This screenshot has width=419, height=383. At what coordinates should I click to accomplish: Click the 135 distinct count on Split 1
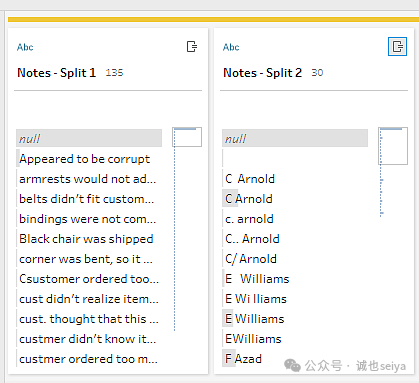[114, 73]
